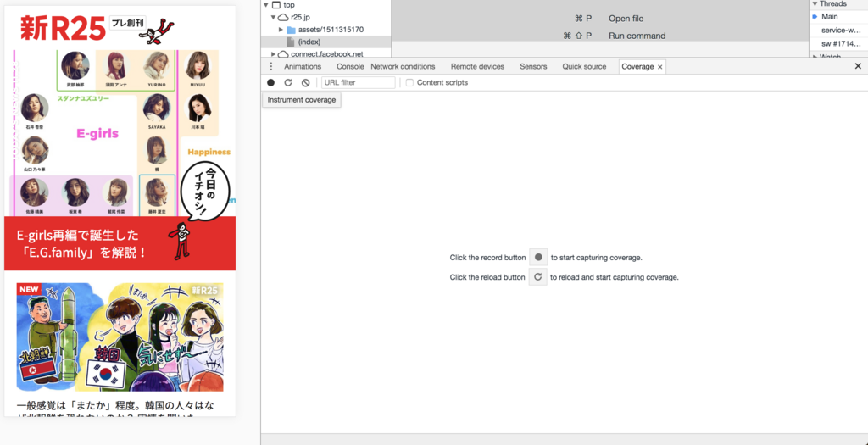Open the 一般感覚は「またか」程度 article headline
This screenshot has width=868, height=445.
[115, 409]
